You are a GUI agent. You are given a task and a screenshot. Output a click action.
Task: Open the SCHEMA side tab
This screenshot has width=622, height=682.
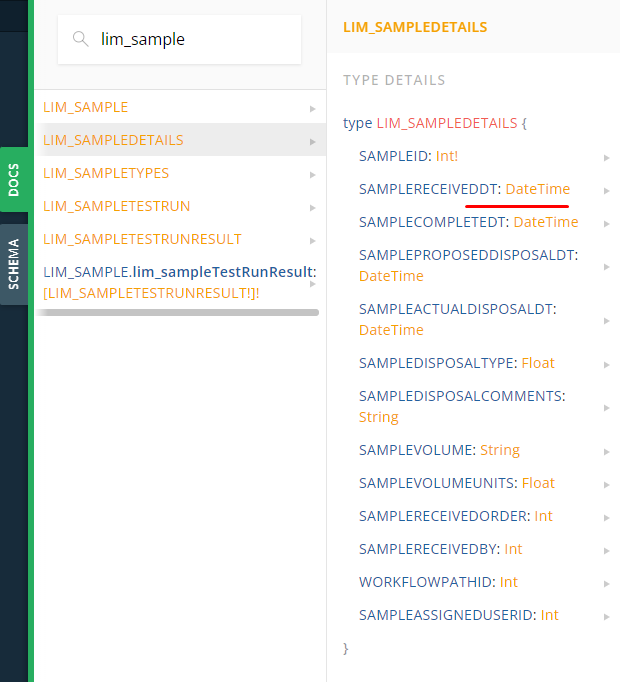click(x=14, y=264)
